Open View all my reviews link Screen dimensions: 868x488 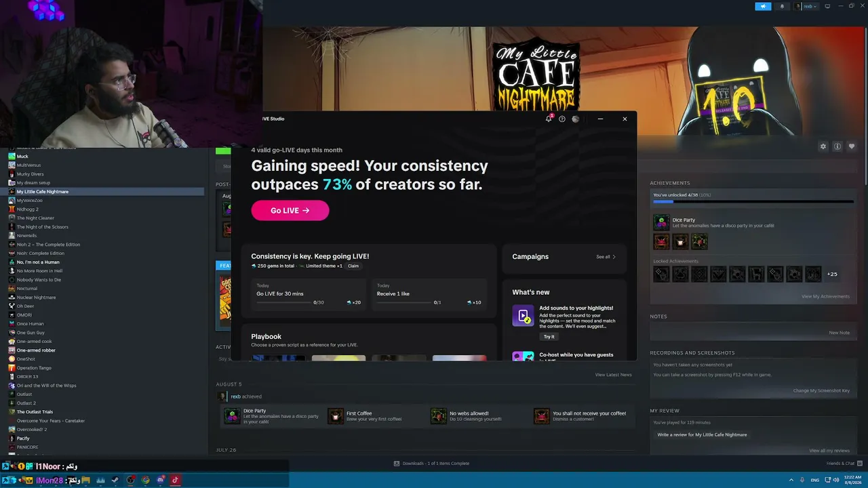coord(829,451)
